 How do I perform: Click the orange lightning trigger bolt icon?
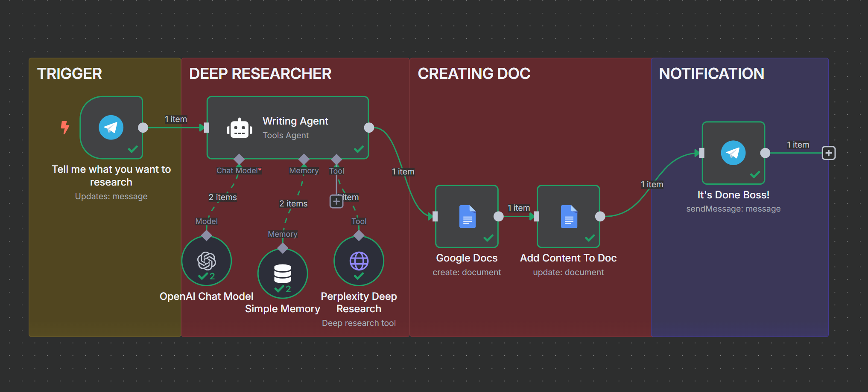point(65,127)
